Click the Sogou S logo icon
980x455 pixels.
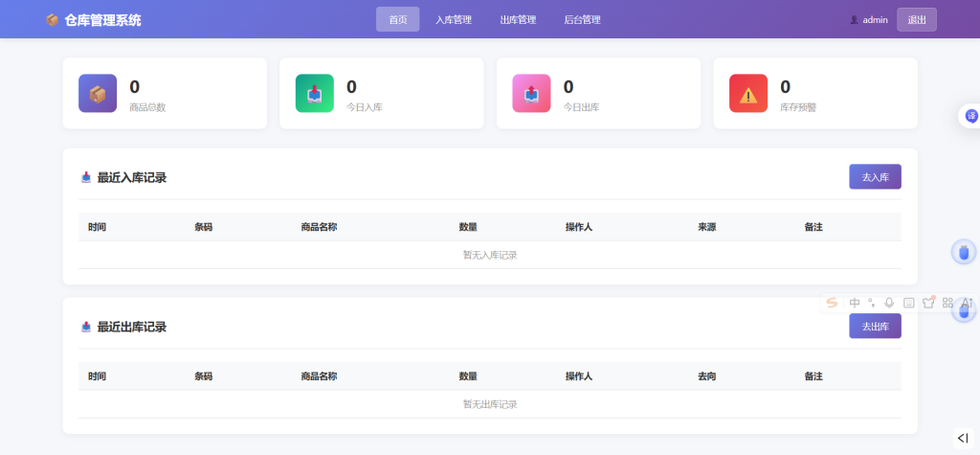pyautogui.click(x=832, y=303)
